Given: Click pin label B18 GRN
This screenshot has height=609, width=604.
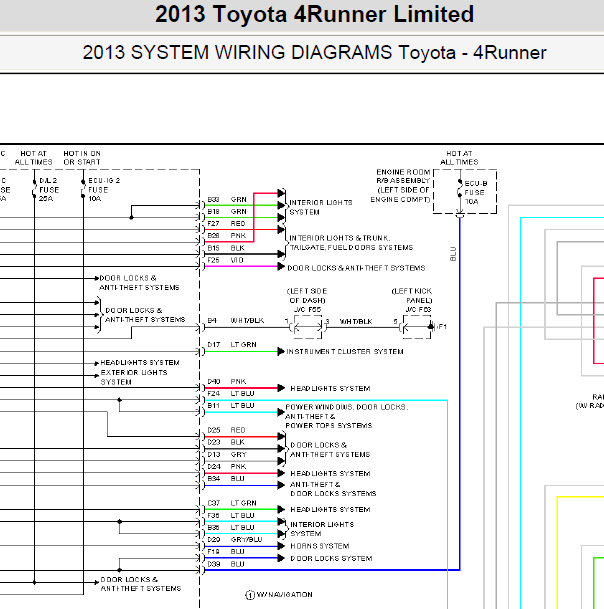Looking at the screenshot, I should coord(227,211).
